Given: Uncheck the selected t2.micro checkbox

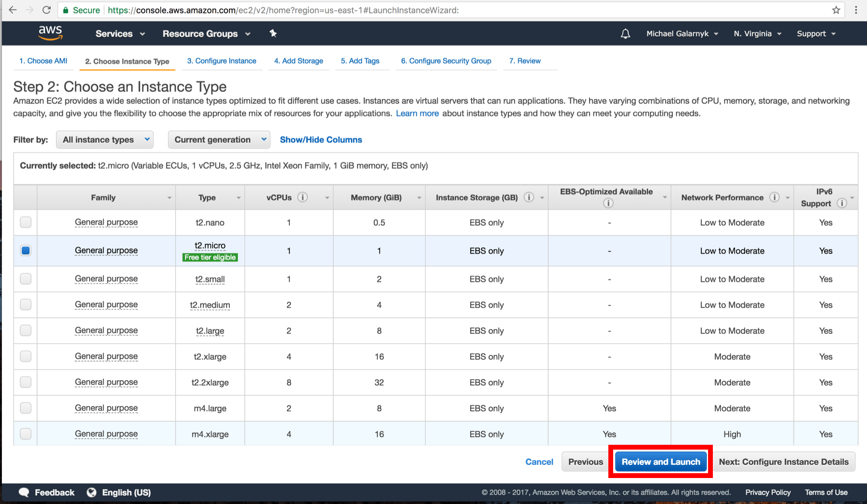Looking at the screenshot, I should tap(25, 250).
